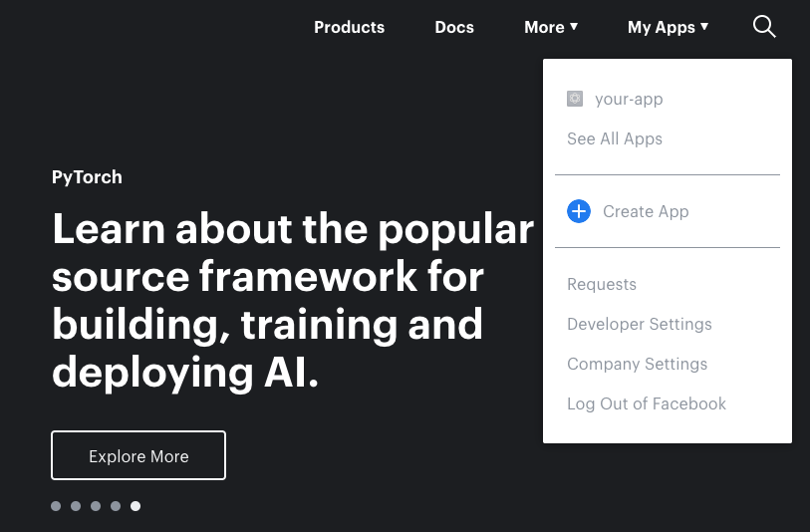This screenshot has width=810, height=532.
Task: Switch to the first carousel slide dot
Action: 56,506
